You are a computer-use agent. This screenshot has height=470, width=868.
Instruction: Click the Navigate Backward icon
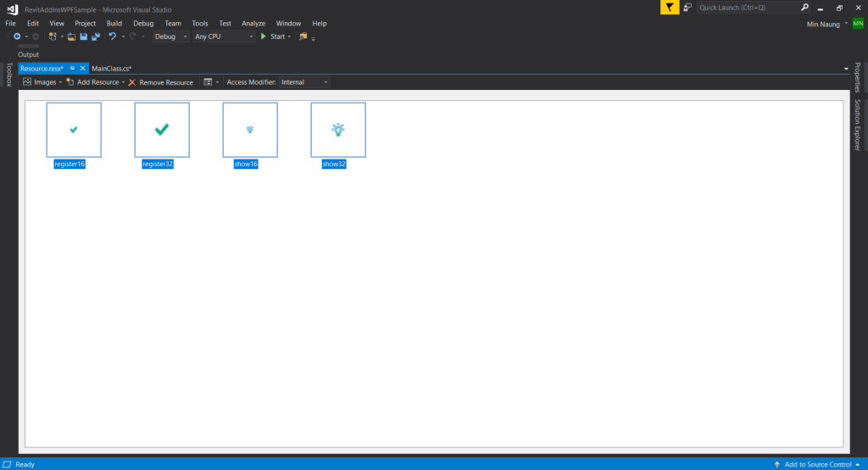click(17, 36)
